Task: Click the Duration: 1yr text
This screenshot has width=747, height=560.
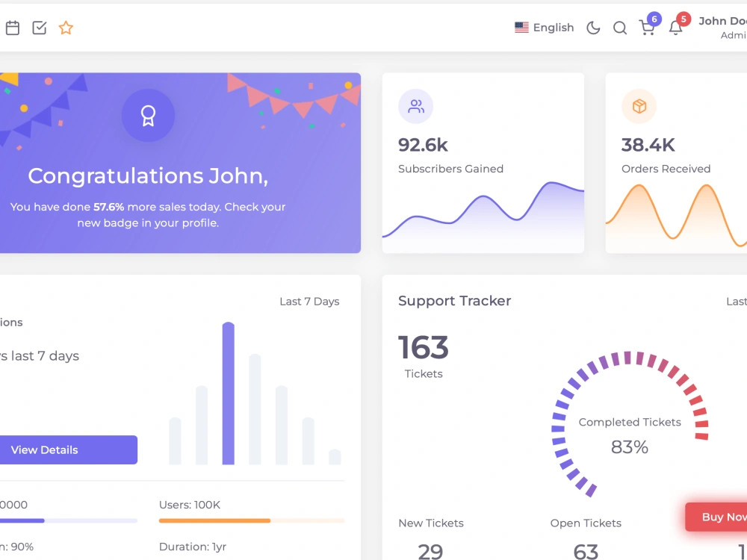Action: click(193, 547)
